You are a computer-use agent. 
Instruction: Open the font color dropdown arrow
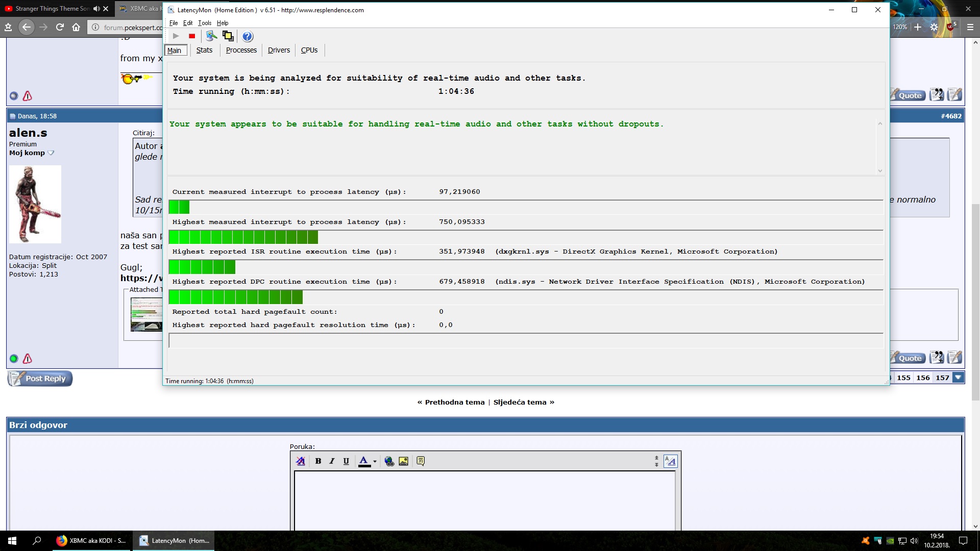(x=375, y=461)
